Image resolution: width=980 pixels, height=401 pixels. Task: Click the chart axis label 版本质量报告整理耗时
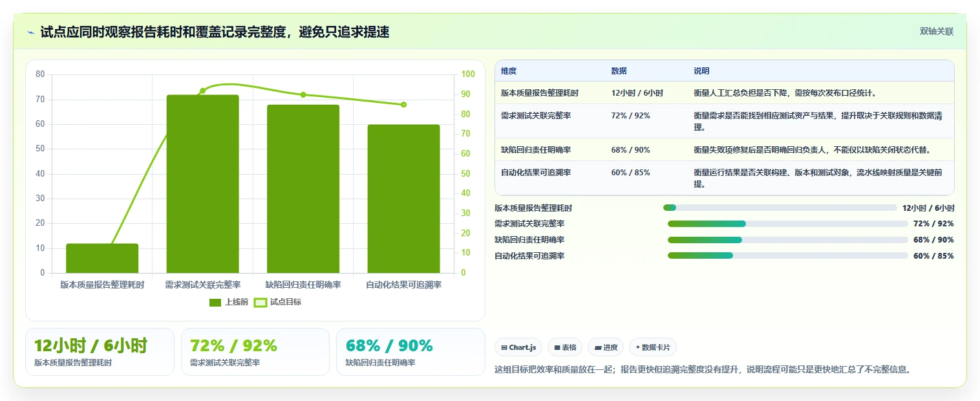coord(102,285)
